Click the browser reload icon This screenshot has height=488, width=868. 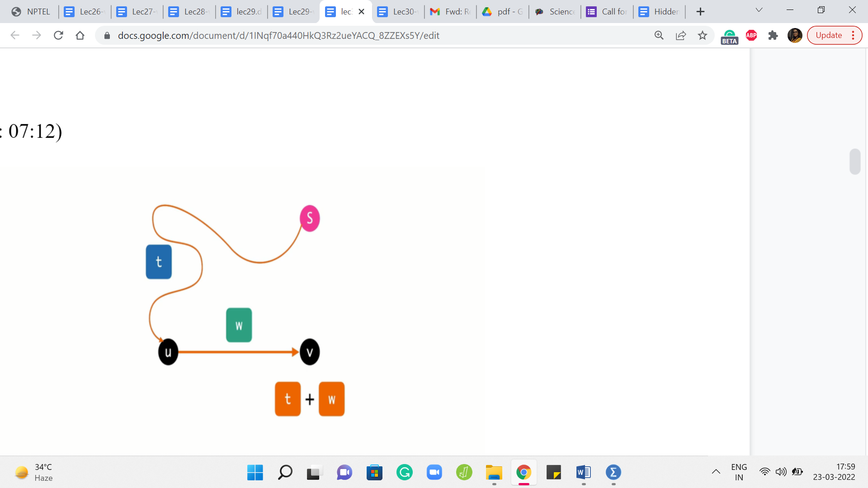[58, 35]
